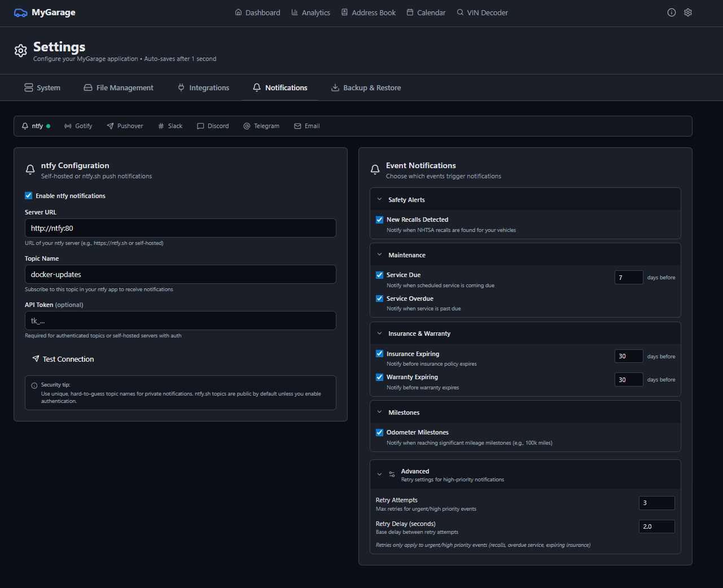The width and height of the screenshot is (723, 588).
Task: Collapse the Advanced retry settings section
Action: pyautogui.click(x=380, y=475)
